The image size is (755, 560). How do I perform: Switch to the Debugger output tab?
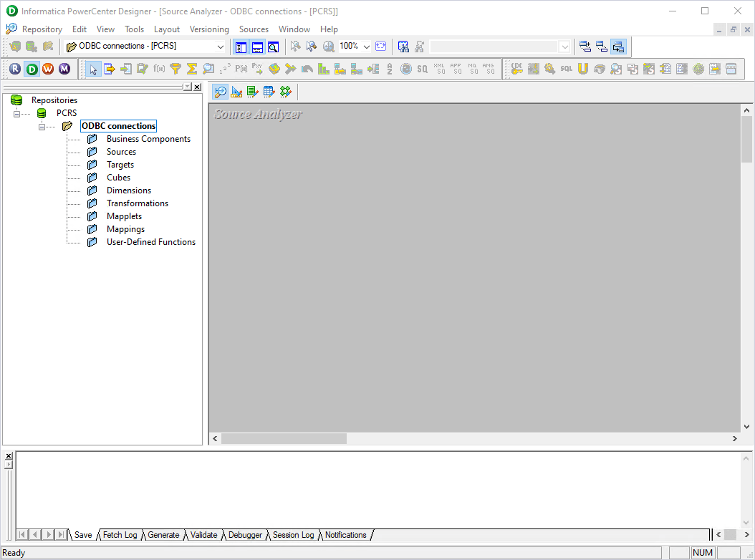click(x=245, y=535)
